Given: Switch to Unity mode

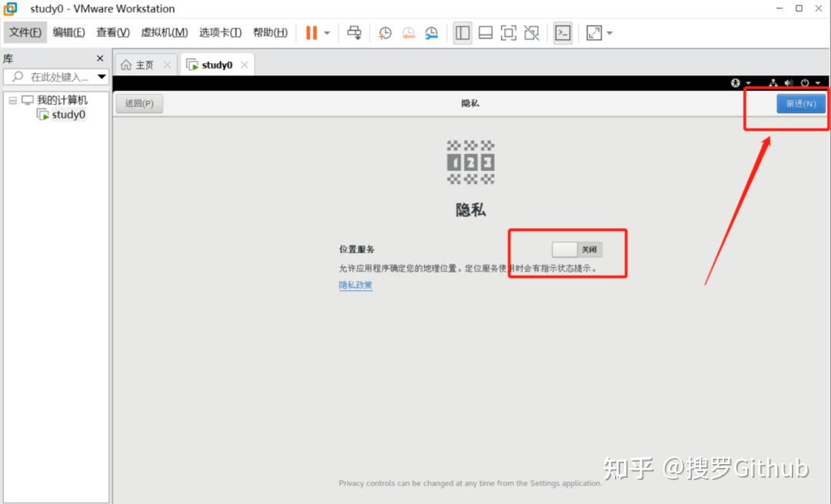Looking at the screenshot, I should click(x=532, y=33).
